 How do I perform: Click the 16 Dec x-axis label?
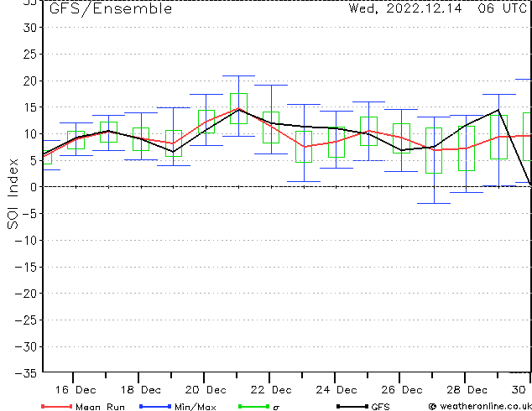click(76, 390)
